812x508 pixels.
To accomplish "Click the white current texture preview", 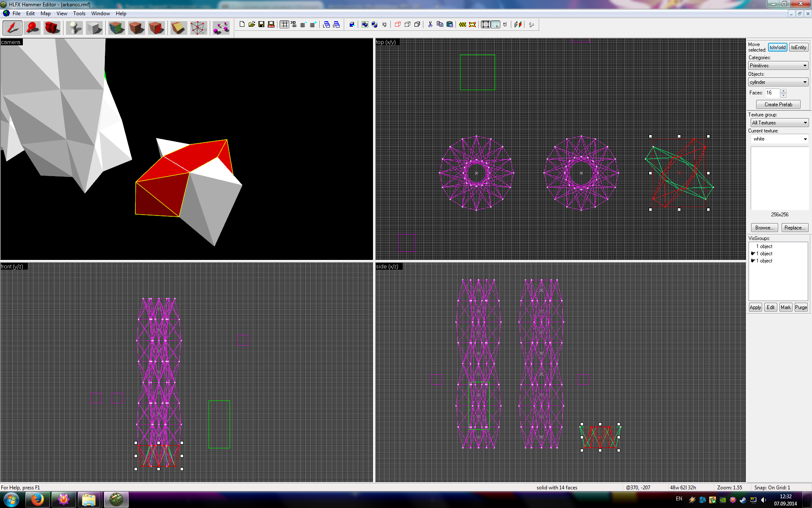I will pyautogui.click(x=779, y=178).
